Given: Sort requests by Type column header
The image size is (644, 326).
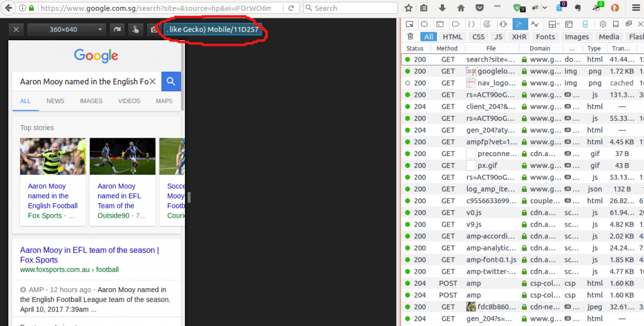Looking at the screenshot, I should pyautogui.click(x=594, y=48).
